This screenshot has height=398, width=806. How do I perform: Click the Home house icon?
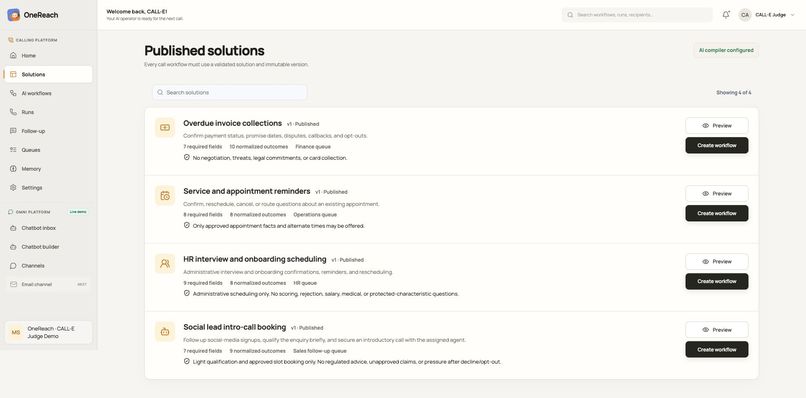[x=13, y=56]
